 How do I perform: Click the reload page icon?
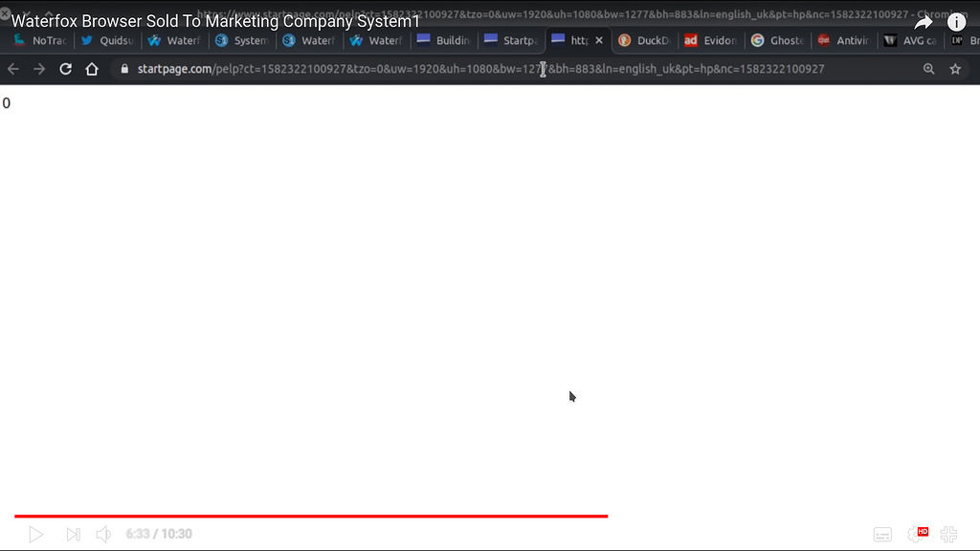click(x=65, y=69)
